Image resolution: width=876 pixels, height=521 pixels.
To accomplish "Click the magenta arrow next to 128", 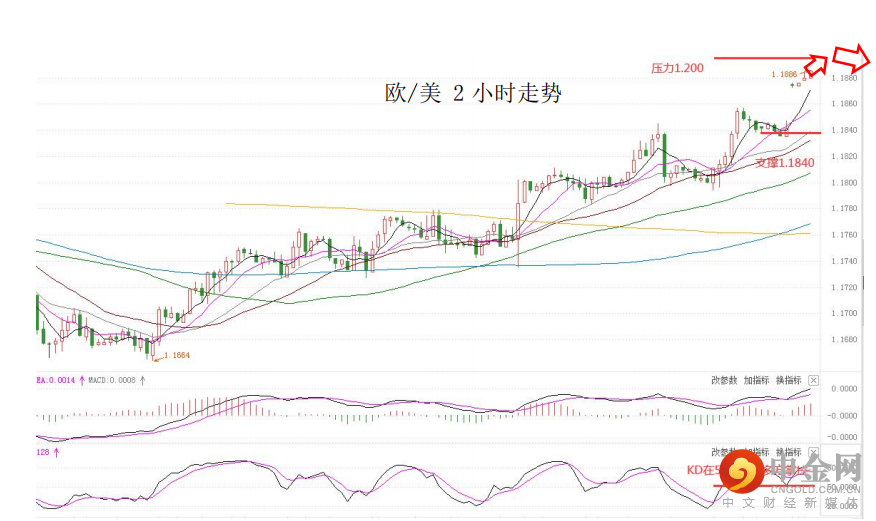I will [56, 452].
